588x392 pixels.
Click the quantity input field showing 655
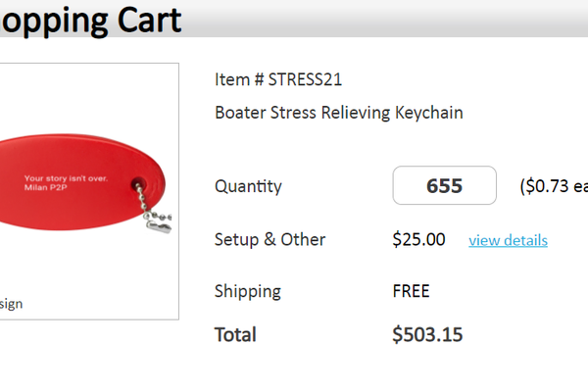click(444, 186)
